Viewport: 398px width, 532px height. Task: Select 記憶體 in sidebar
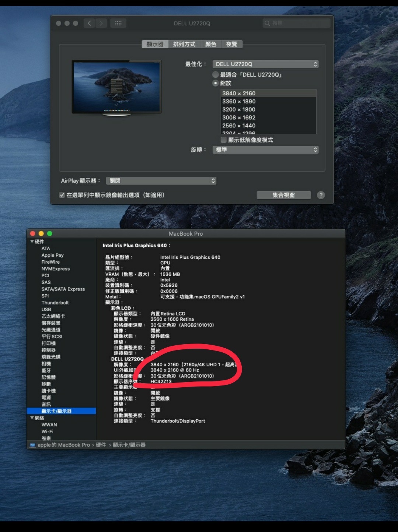click(49, 377)
